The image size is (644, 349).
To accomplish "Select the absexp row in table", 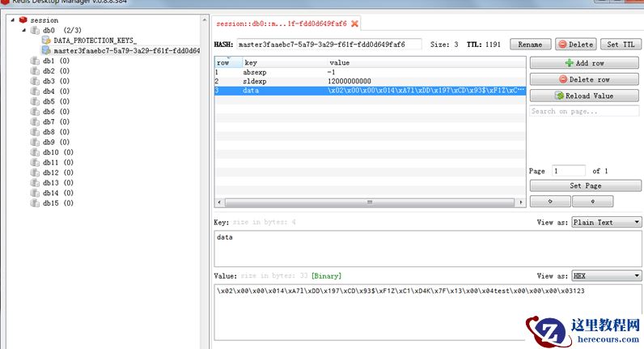I will click(x=370, y=72).
